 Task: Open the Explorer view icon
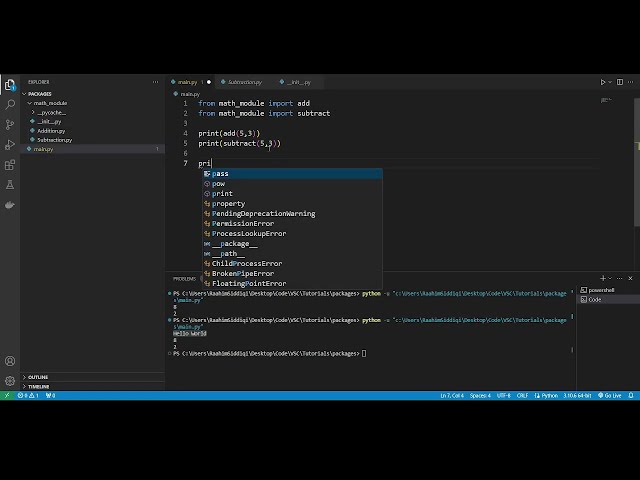click(x=10, y=84)
